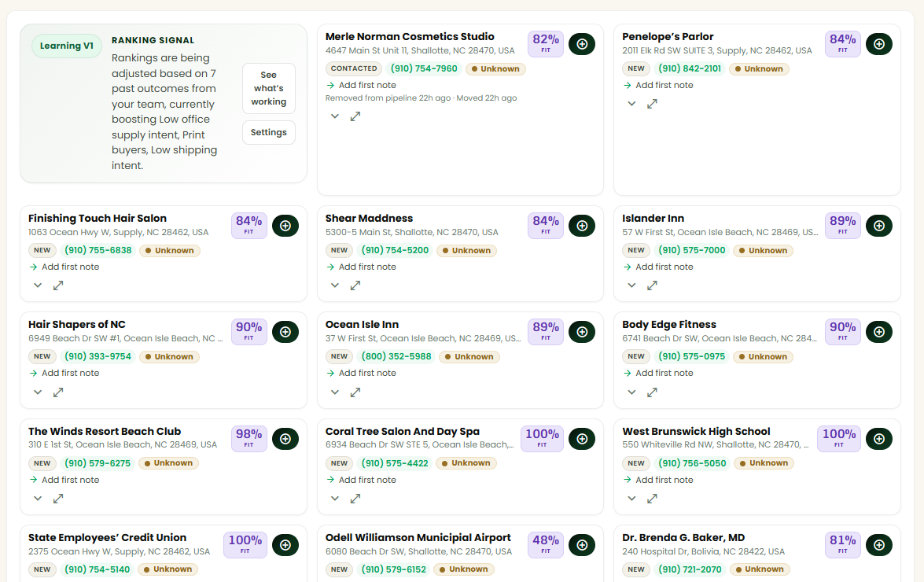Viewport: 924px width, 582px height.
Task: Add first note for Islander Inn
Action: click(658, 267)
